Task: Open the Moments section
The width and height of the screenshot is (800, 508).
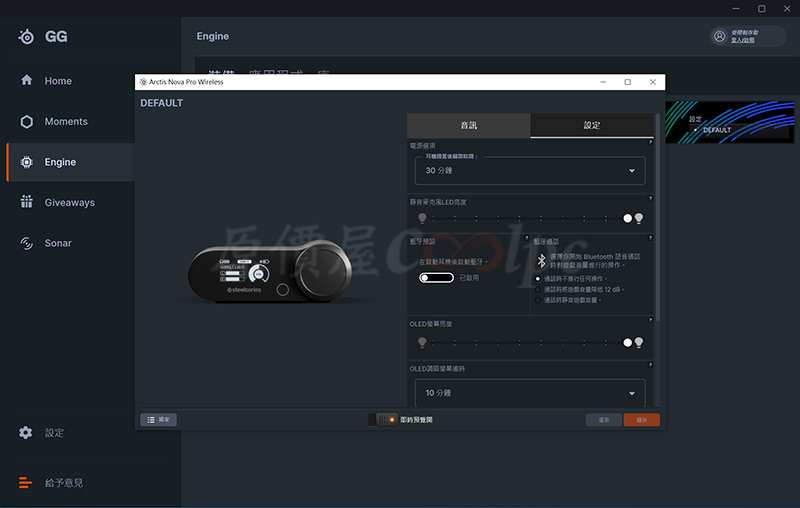Action: (x=66, y=121)
